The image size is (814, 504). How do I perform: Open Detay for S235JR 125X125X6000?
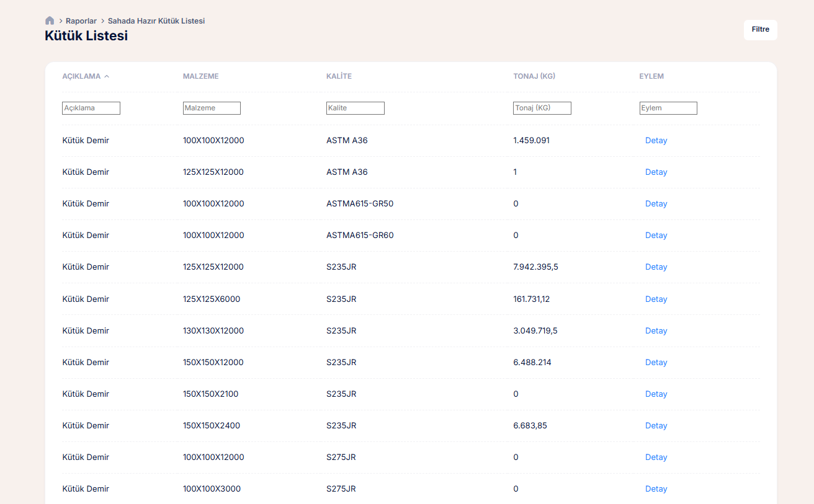656,299
